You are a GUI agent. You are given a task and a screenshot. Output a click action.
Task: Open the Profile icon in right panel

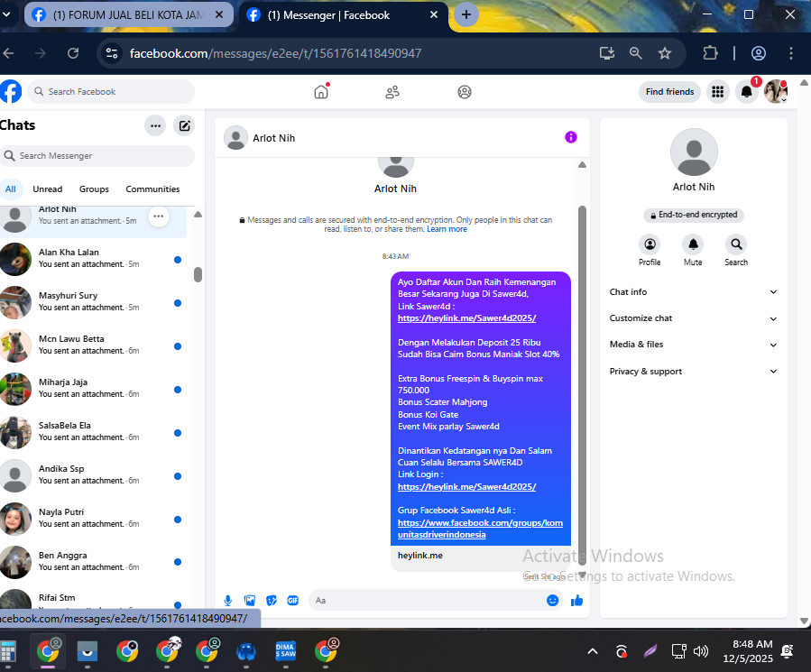click(x=650, y=244)
